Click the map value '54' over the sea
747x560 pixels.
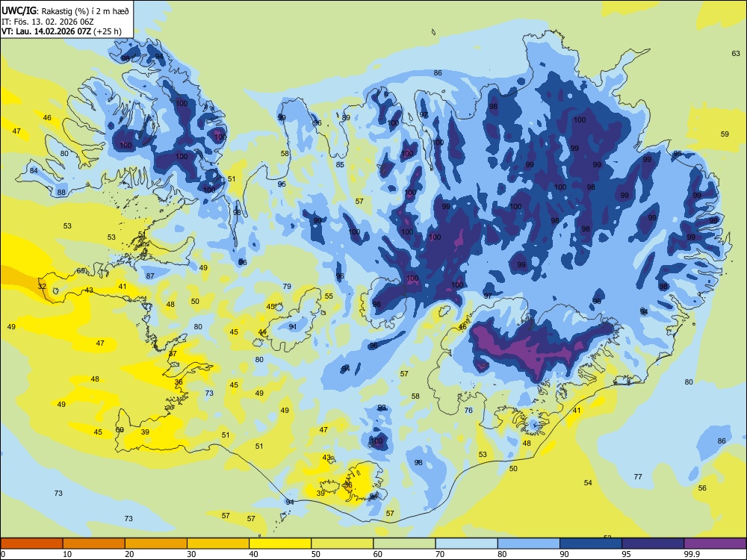[588, 483]
